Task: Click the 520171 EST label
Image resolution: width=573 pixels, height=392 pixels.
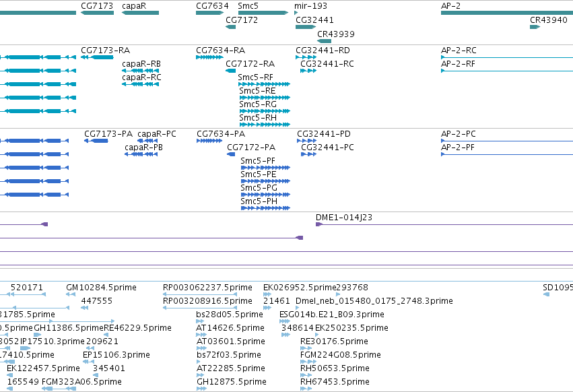Action: point(27,288)
